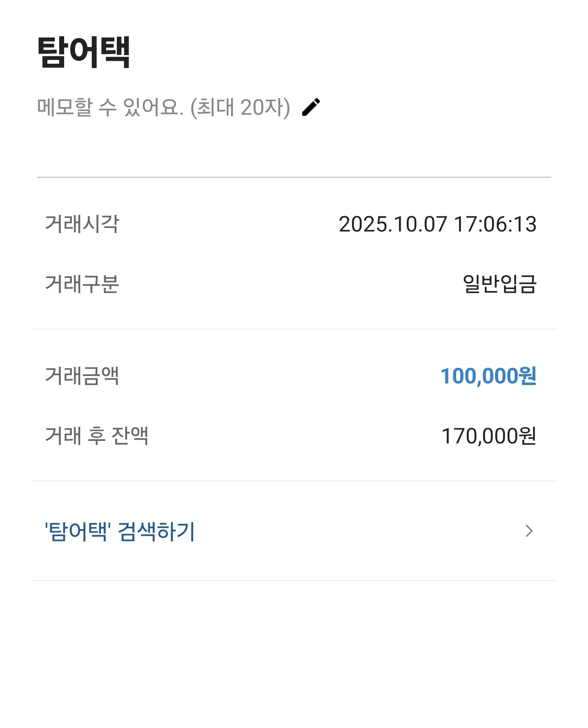Screen dimensions: 588x728
Task: Click the divider between 거래구분 and 거래금액
Action: click(x=294, y=329)
